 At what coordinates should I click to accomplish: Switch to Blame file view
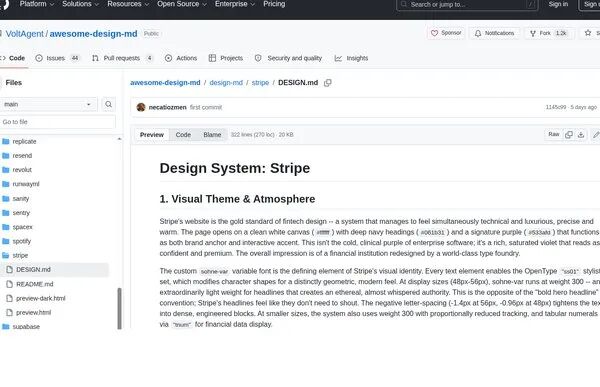coord(212,135)
